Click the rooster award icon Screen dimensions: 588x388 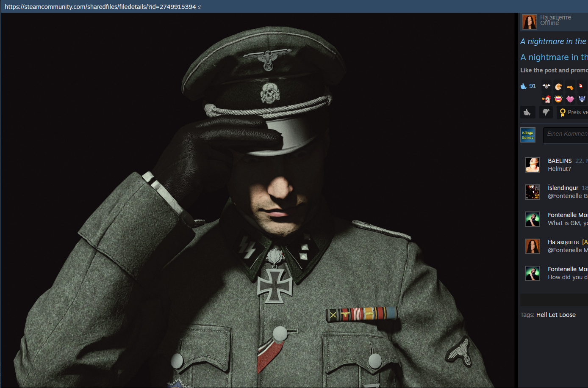tap(546, 99)
